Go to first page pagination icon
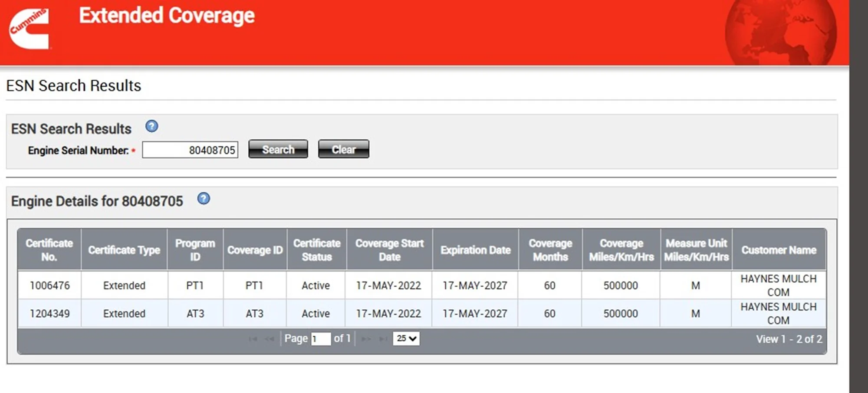This screenshot has height=393, width=868. click(253, 339)
